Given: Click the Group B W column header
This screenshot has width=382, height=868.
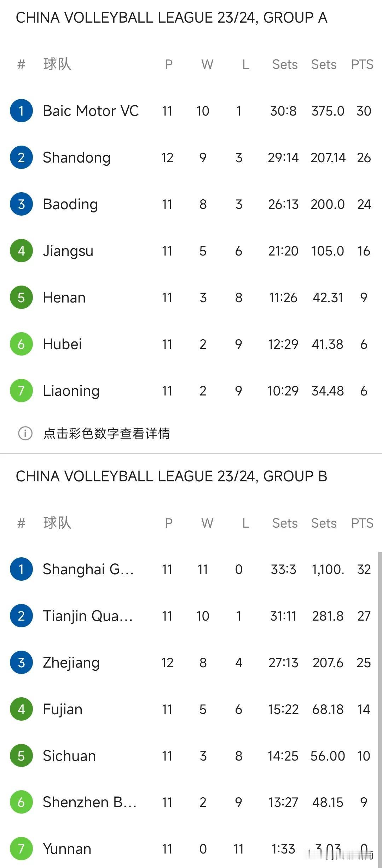Looking at the screenshot, I should pyautogui.click(x=207, y=523).
